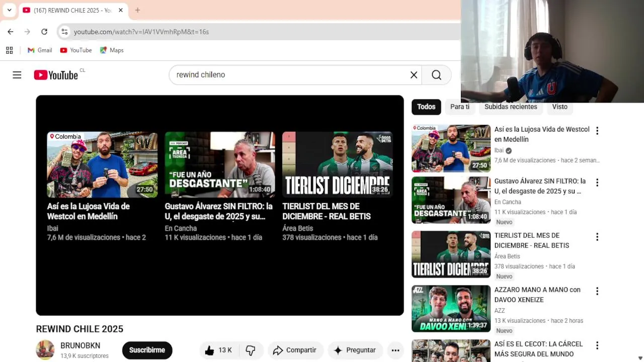Open Gmail bookmark
This screenshot has height=362, width=644.
pyautogui.click(x=40, y=50)
